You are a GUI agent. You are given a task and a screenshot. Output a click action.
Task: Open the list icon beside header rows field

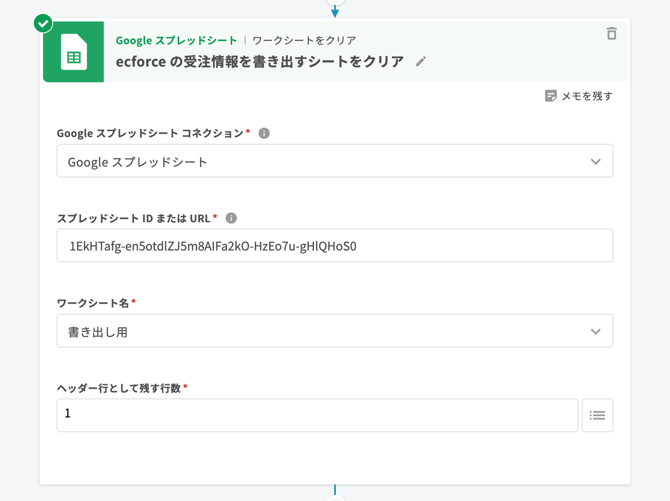597,415
